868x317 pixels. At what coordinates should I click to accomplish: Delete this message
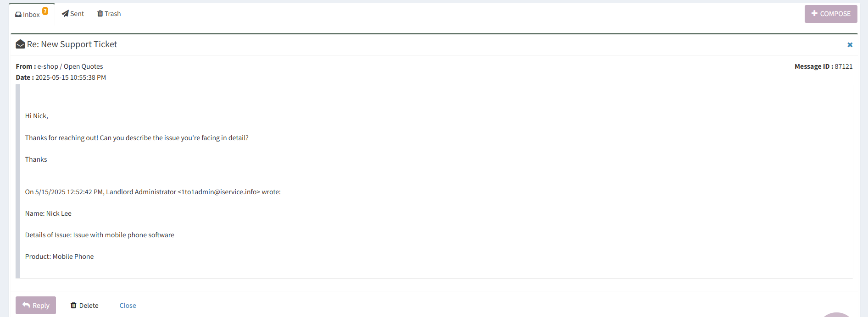(84, 306)
